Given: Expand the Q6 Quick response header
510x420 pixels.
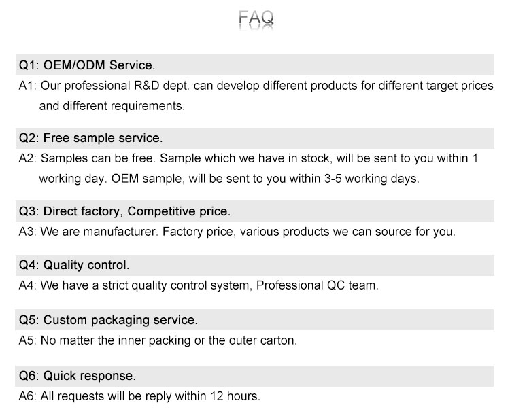Looking at the screenshot, I should pos(255,376).
